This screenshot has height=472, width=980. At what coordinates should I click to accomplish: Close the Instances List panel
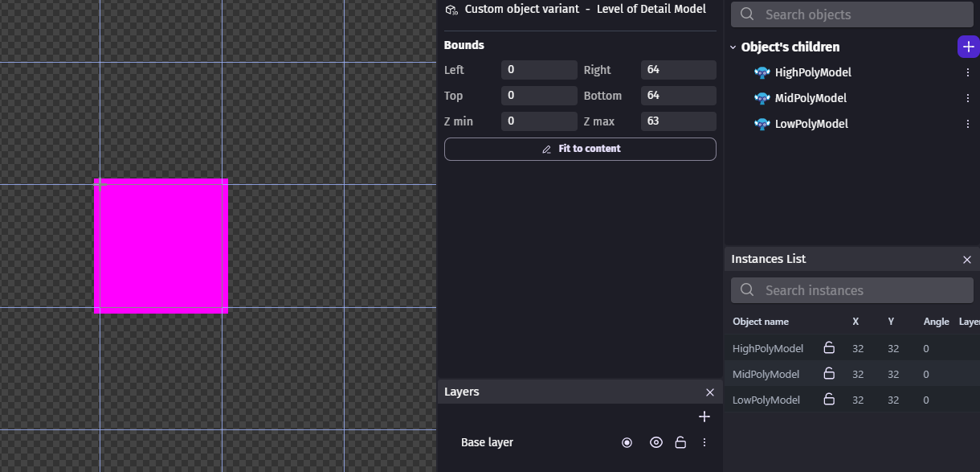point(967,260)
